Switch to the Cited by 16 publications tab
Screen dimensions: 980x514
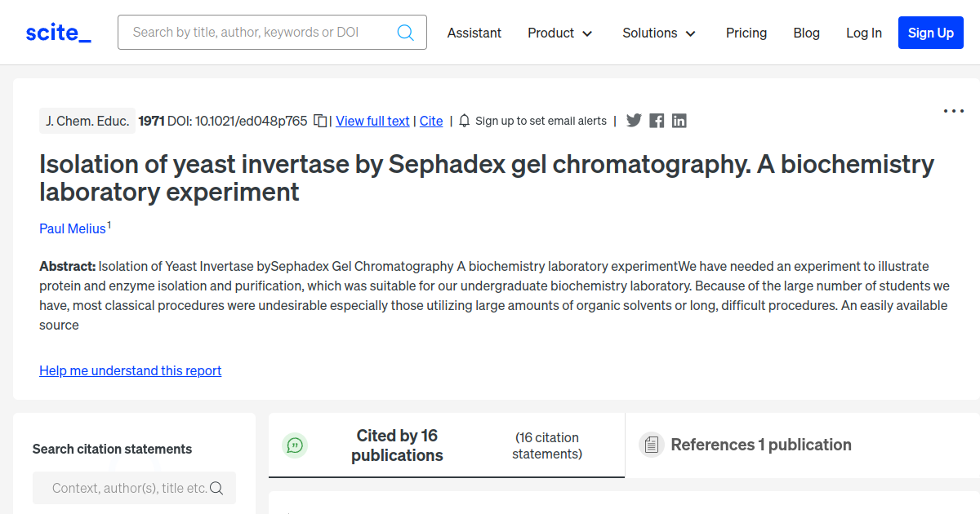click(x=397, y=445)
